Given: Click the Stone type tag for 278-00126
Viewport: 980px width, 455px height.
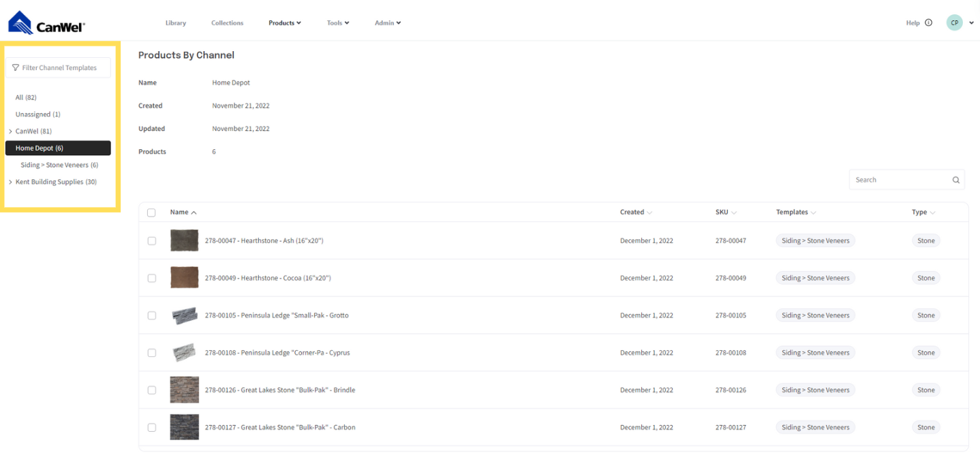Looking at the screenshot, I should (x=925, y=390).
